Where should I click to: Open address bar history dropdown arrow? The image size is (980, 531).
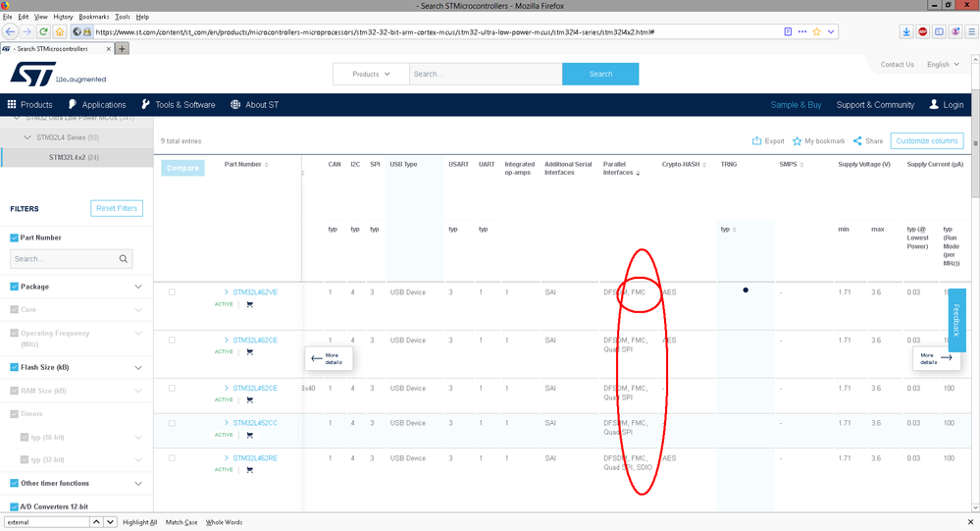click(x=831, y=31)
